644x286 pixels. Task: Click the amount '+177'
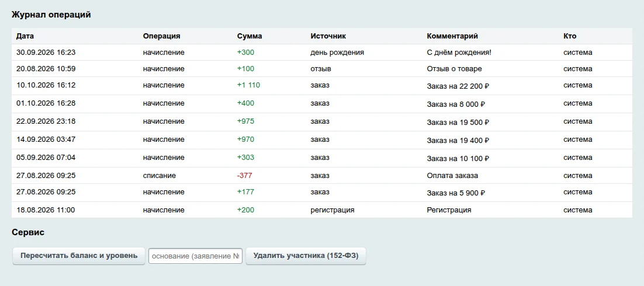click(x=245, y=192)
